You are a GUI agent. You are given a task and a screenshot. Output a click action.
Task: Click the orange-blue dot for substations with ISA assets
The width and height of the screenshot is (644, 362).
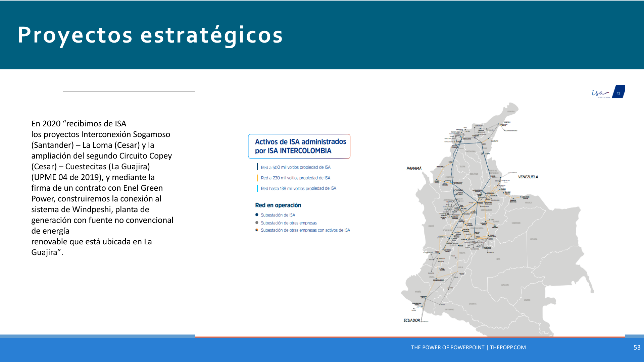pos(257,230)
